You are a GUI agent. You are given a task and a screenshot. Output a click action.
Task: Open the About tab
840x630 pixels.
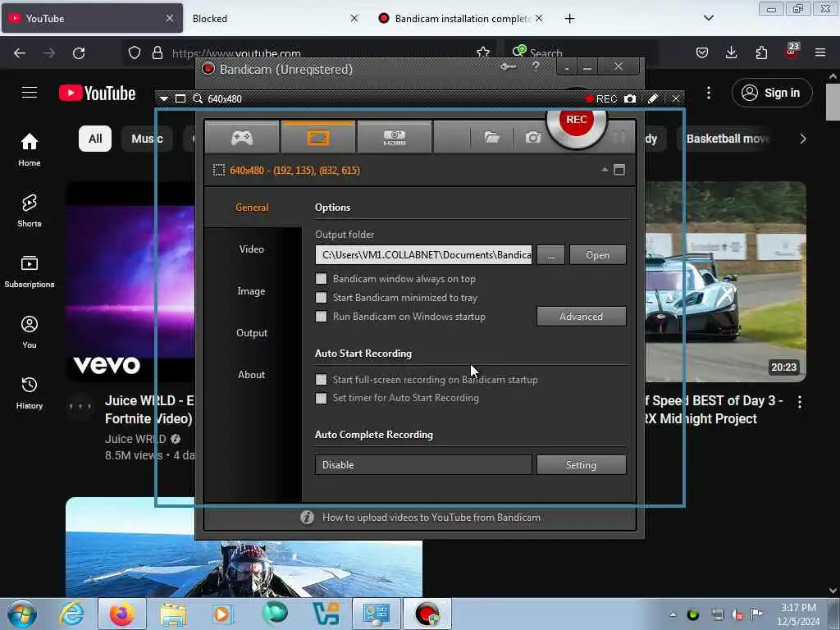pyautogui.click(x=252, y=374)
